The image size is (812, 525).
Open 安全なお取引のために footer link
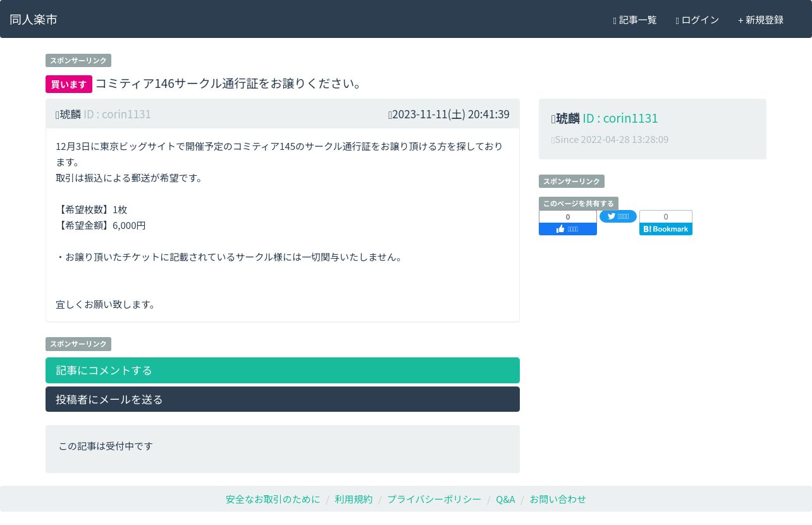pos(273,499)
